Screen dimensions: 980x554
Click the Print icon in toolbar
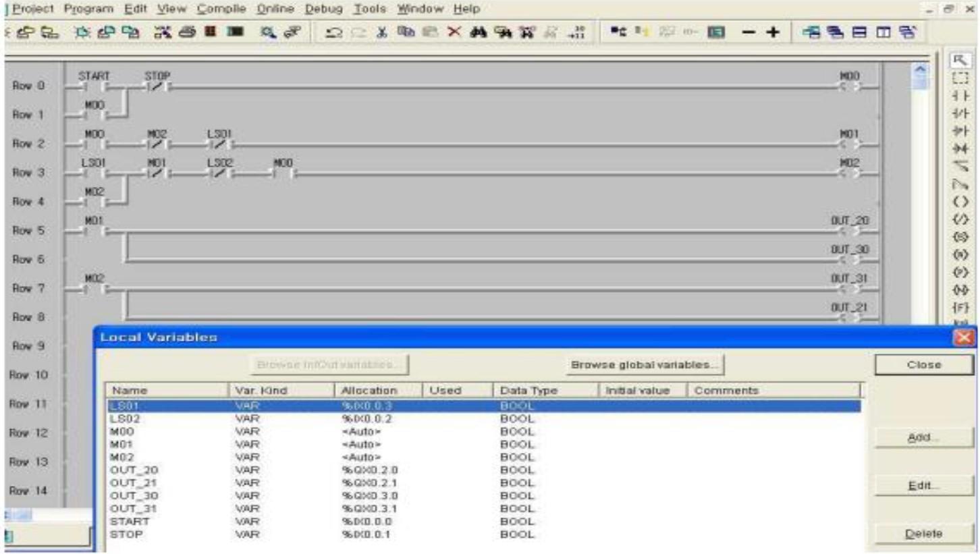(x=189, y=32)
